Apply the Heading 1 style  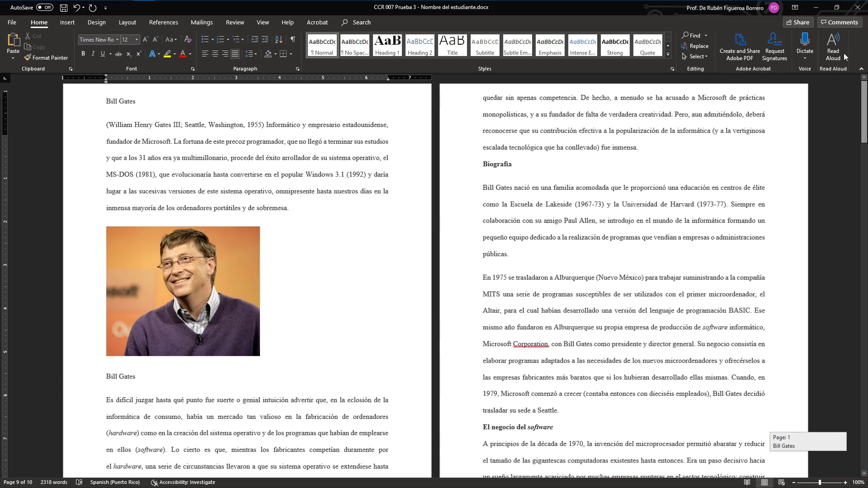387,45
